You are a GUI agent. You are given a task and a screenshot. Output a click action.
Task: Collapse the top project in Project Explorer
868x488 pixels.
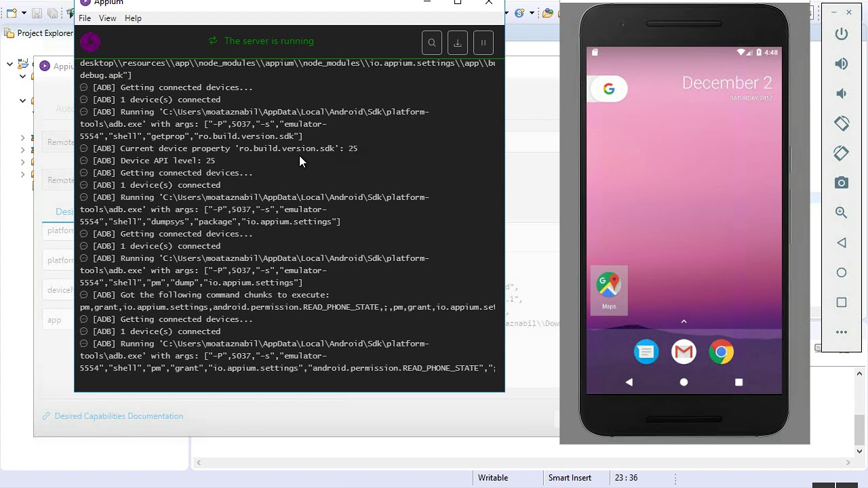(x=9, y=64)
